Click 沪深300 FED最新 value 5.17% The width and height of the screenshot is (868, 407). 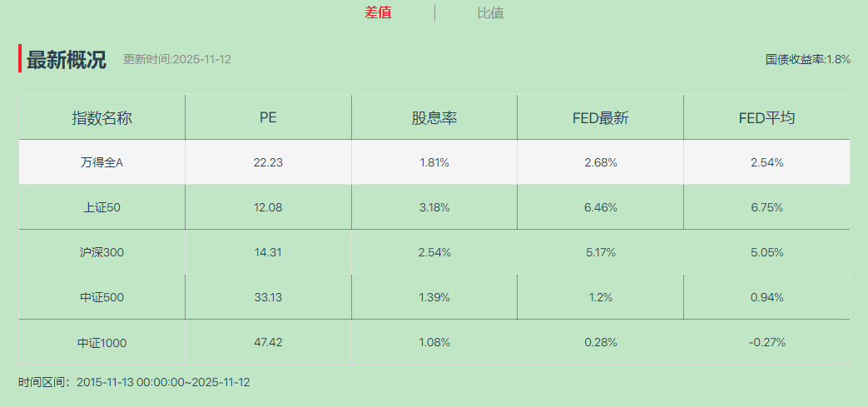tap(601, 252)
